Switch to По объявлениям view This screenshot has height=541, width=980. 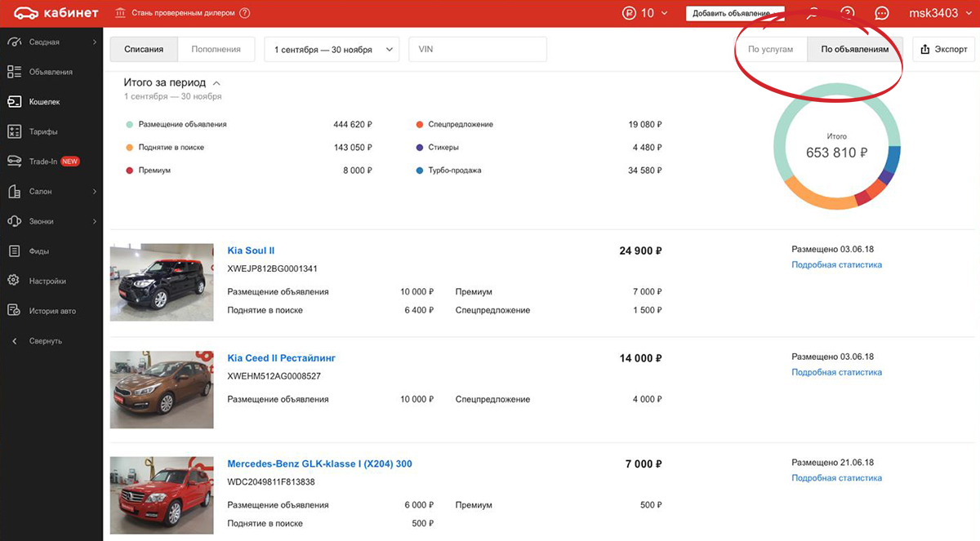click(x=855, y=49)
